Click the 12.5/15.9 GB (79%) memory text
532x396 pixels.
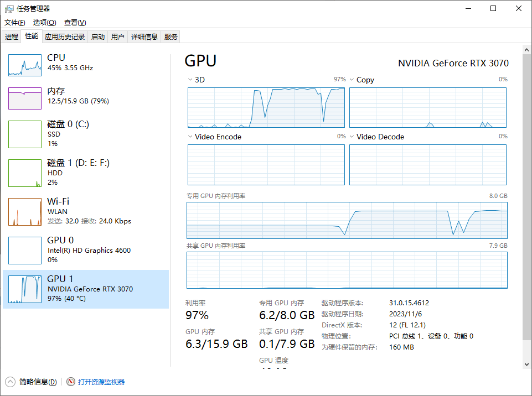(78, 101)
